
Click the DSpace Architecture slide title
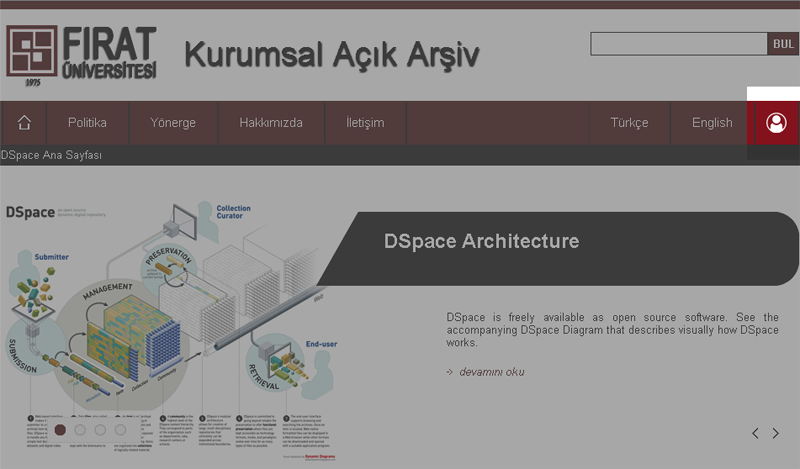click(481, 241)
